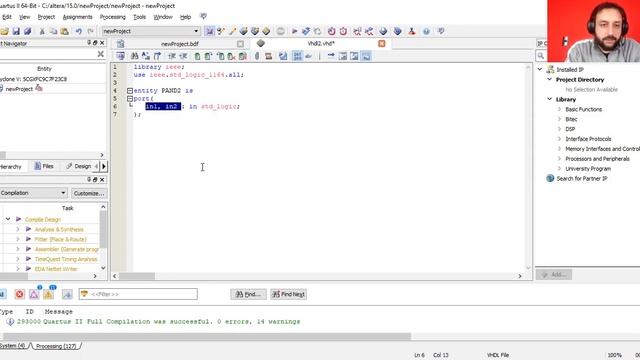Click the globe icon beside Search for Partner IP
640x360 pixels.
pos(550,178)
